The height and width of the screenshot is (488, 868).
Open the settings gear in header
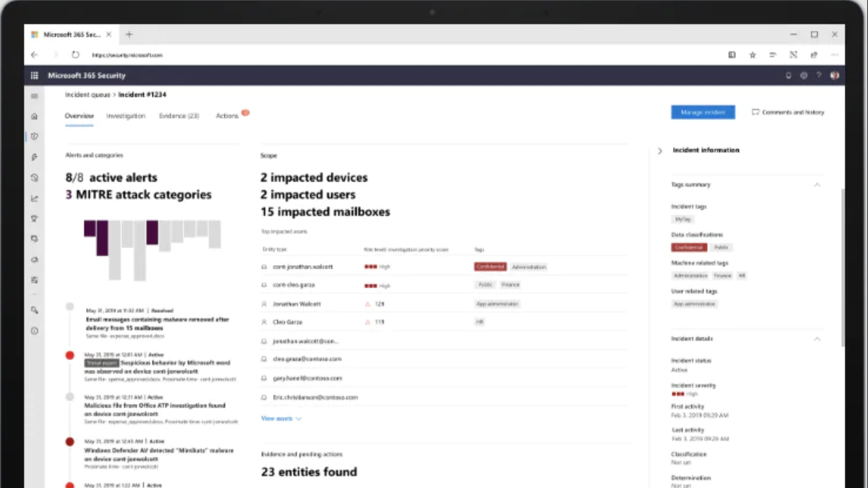tap(804, 75)
